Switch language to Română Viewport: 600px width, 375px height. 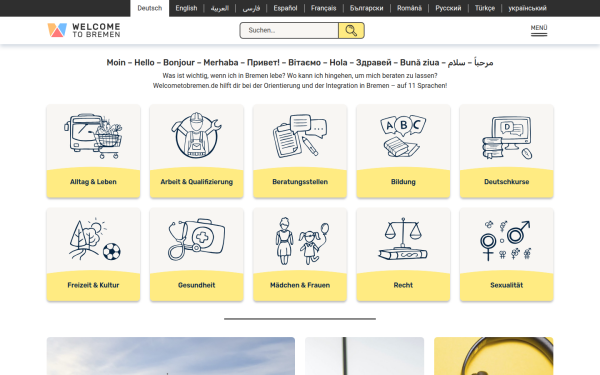(x=409, y=8)
